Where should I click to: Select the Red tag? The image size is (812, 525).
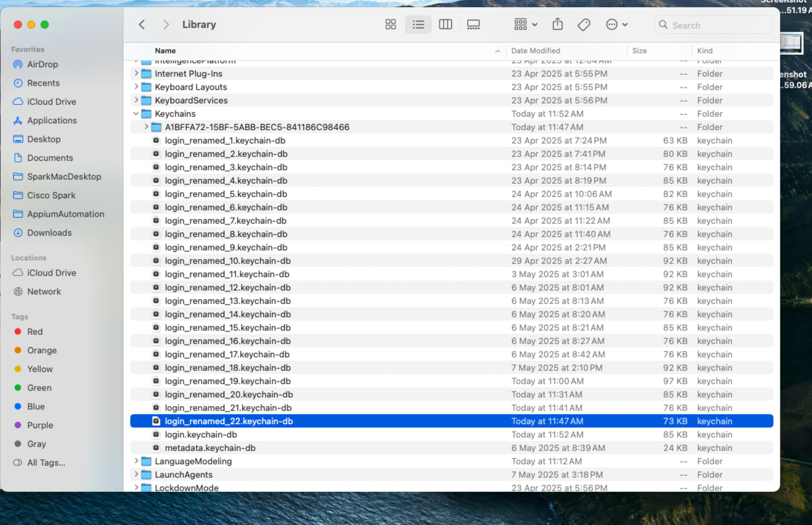click(35, 332)
